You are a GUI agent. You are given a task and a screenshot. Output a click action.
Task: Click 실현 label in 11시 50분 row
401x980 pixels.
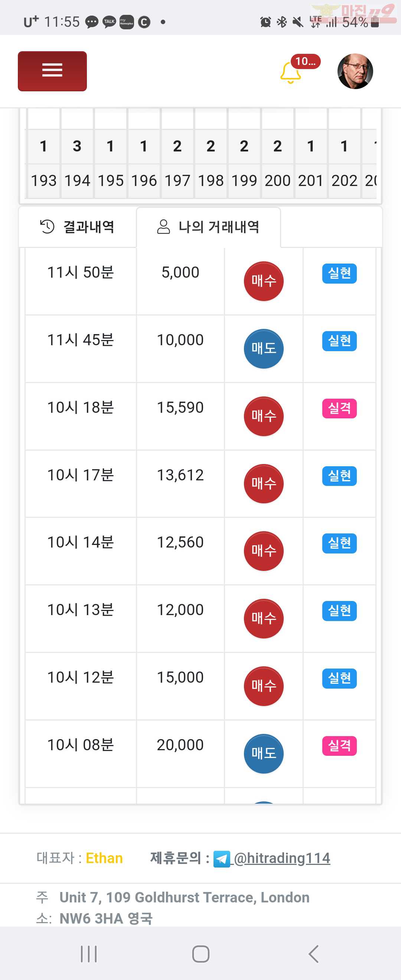click(x=339, y=273)
